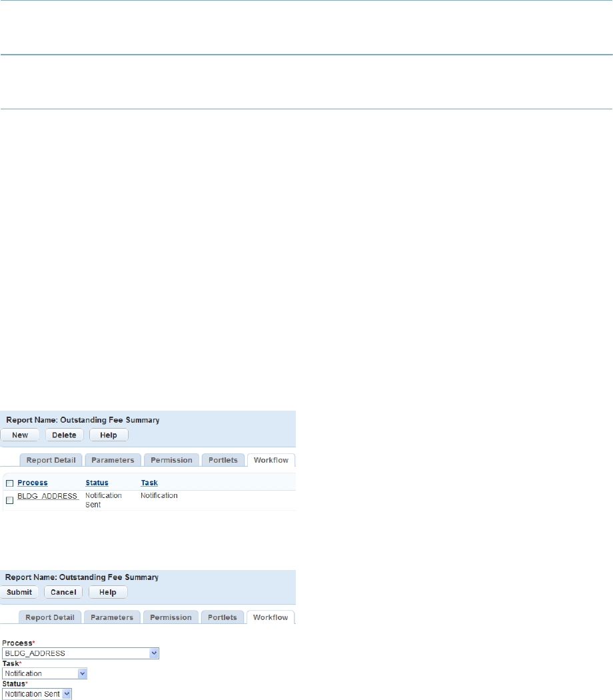
Task: Open Parameters tab above the Process table
Action: [x=113, y=460]
